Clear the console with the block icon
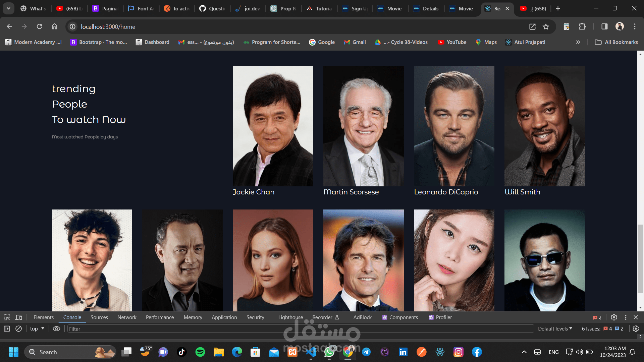The width and height of the screenshot is (644, 362). click(x=19, y=329)
